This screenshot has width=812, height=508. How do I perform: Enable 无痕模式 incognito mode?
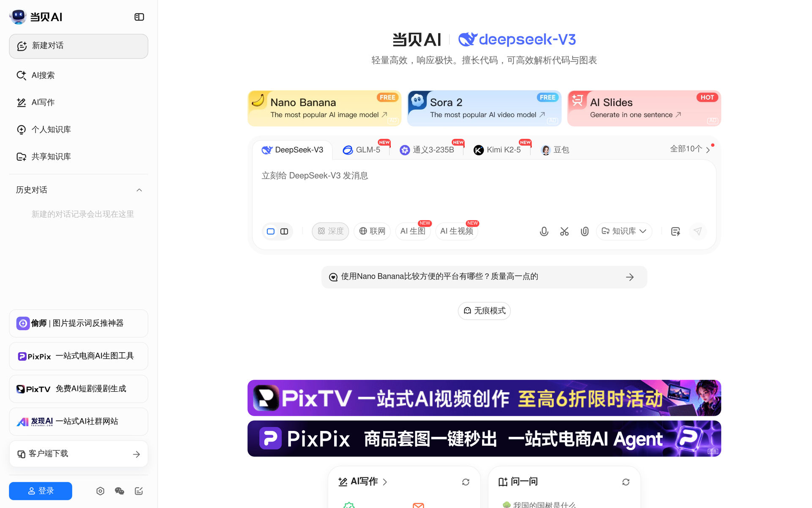click(x=484, y=311)
